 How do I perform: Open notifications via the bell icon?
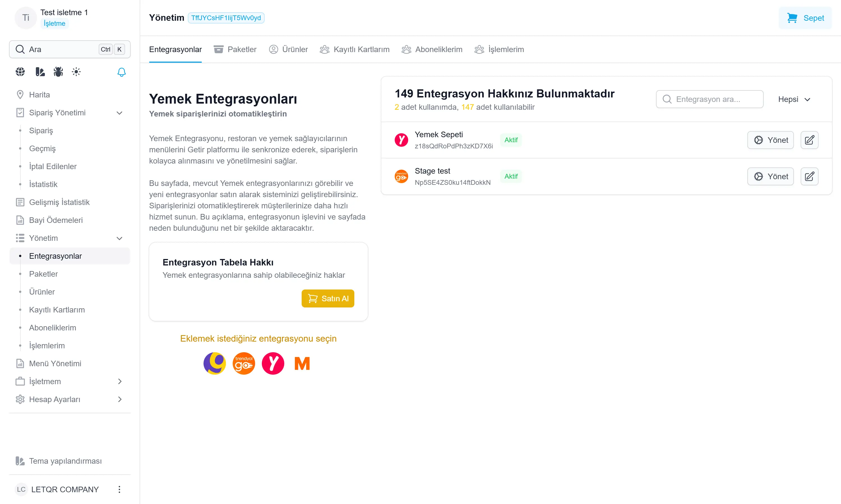(x=121, y=72)
